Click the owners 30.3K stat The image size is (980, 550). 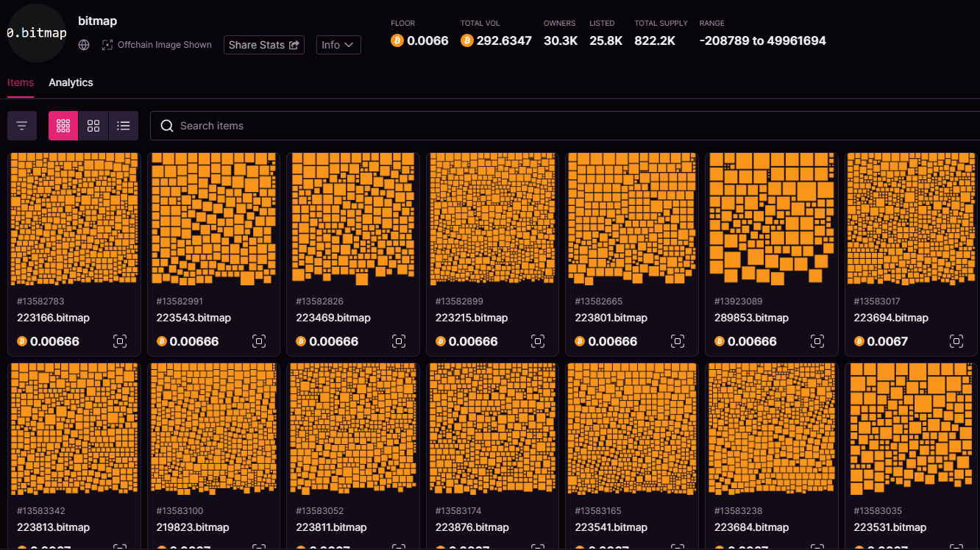[561, 40]
